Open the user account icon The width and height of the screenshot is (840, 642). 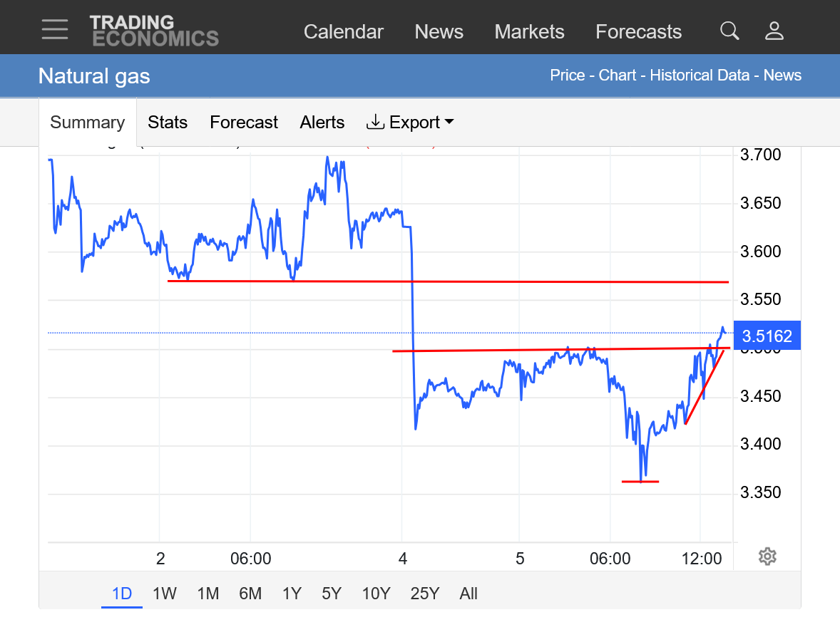point(774,31)
